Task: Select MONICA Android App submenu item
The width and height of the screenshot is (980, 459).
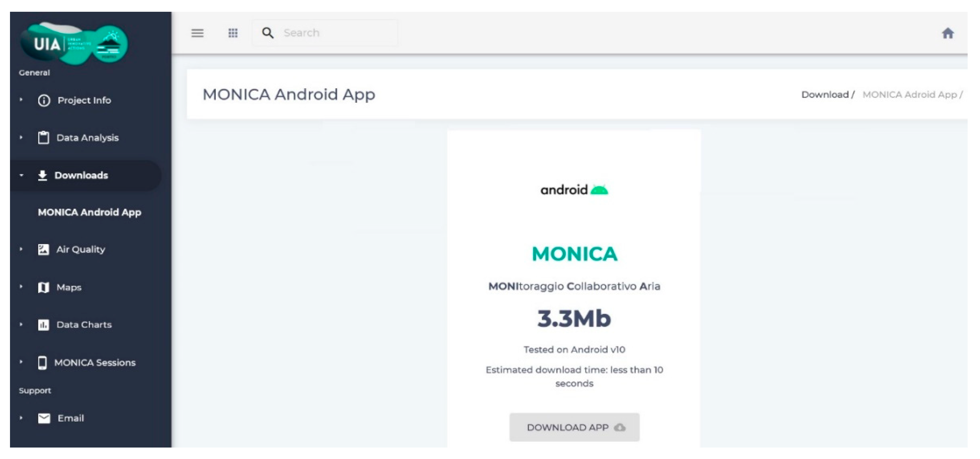Action: [89, 212]
